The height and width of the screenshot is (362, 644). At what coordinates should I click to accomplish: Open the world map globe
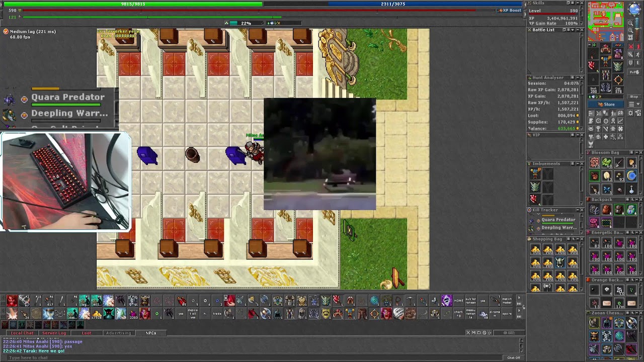634,10
